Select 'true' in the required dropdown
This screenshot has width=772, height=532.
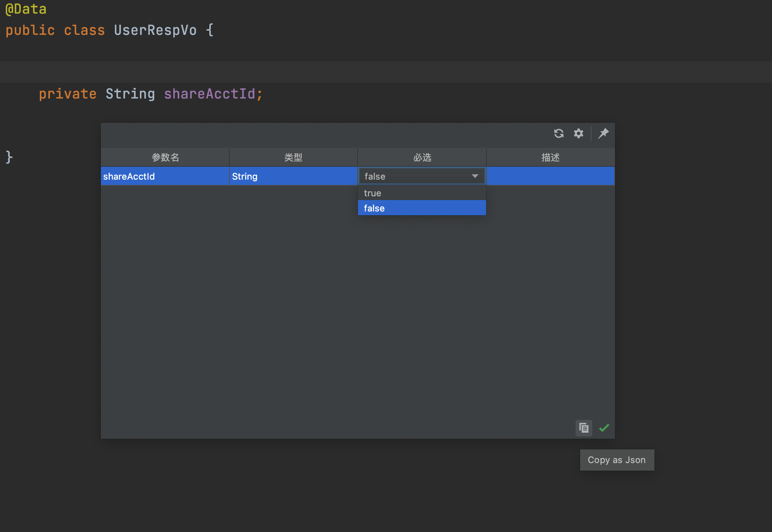tap(422, 193)
